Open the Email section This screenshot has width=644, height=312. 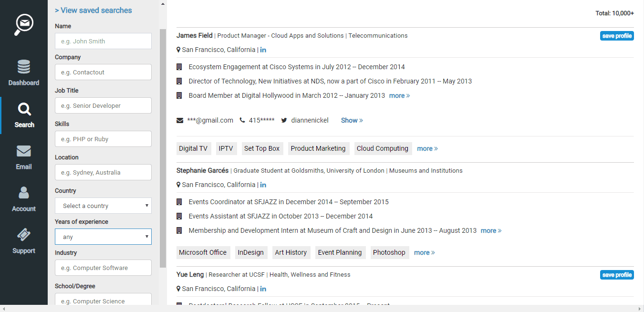pos(24,157)
